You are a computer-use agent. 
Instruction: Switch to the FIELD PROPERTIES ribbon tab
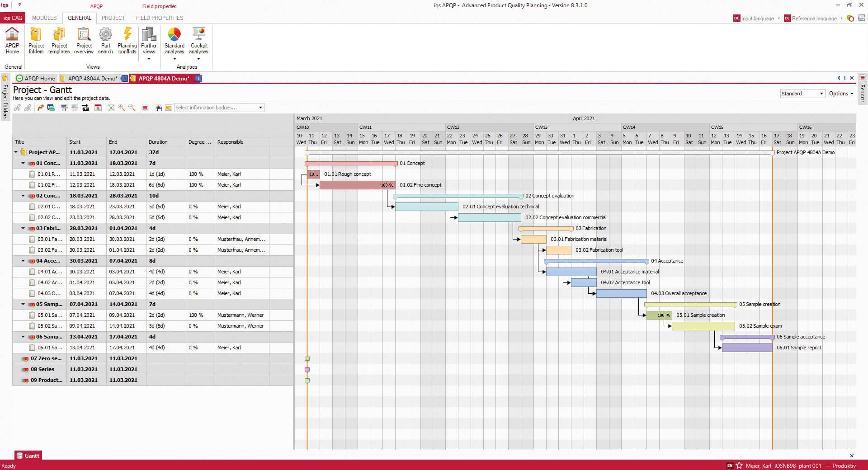pyautogui.click(x=159, y=18)
